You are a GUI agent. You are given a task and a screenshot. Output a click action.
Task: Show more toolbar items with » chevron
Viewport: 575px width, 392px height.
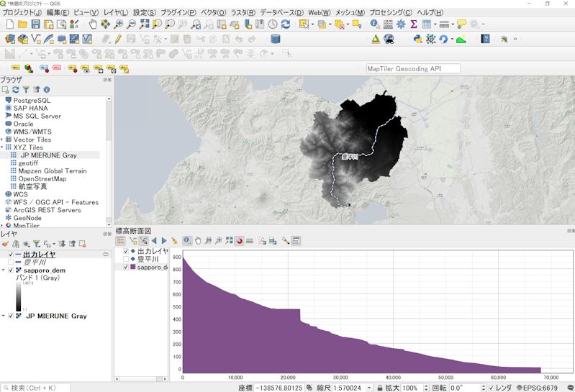click(x=515, y=39)
